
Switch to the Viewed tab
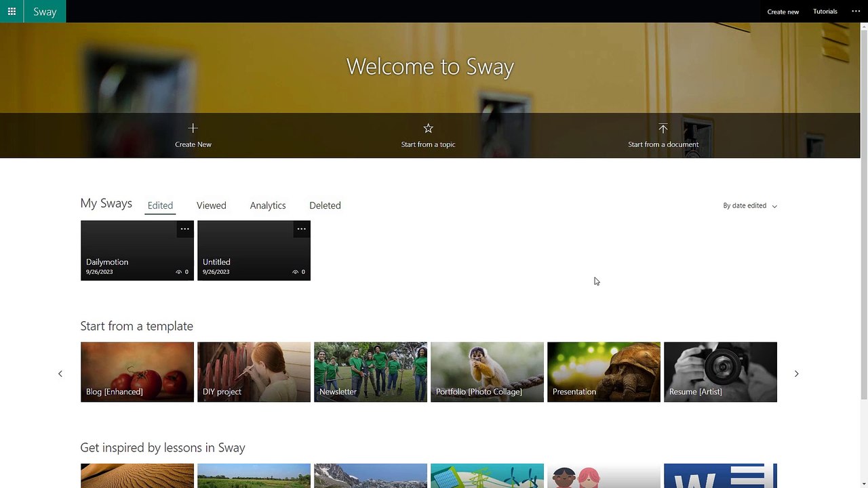pos(212,205)
